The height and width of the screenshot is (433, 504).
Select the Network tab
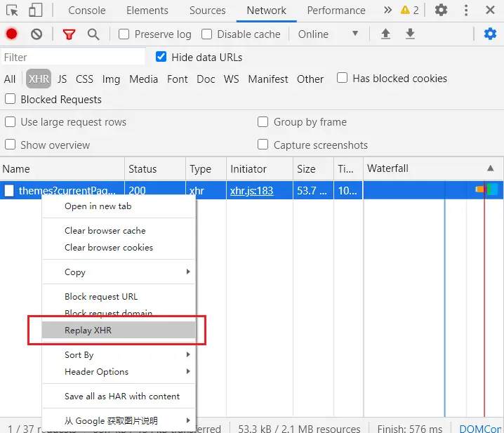click(x=266, y=11)
